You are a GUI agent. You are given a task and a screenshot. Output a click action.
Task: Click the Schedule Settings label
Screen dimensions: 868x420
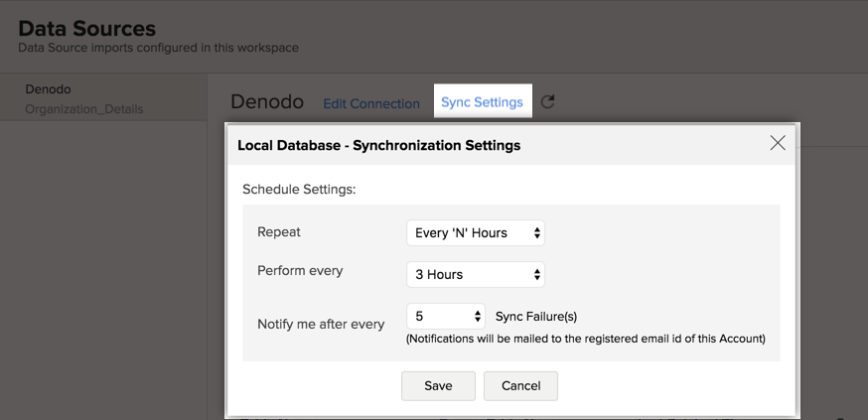(x=299, y=190)
